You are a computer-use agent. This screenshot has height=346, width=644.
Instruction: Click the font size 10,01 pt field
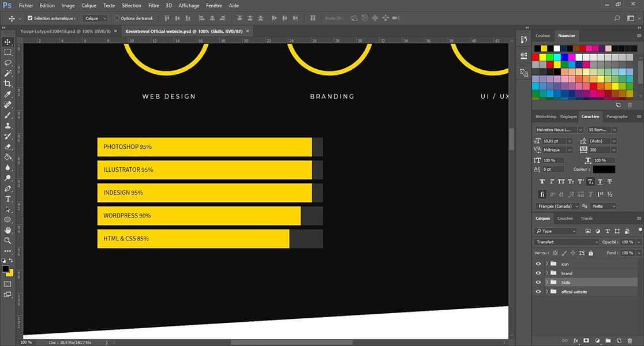[554, 141]
